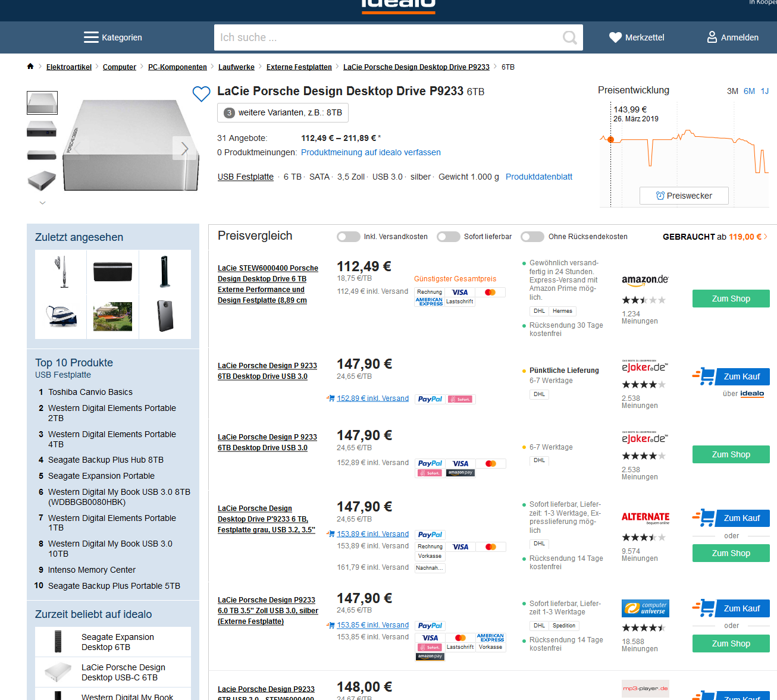Enable the Inkl. Versandkosten toggle

(349, 237)
